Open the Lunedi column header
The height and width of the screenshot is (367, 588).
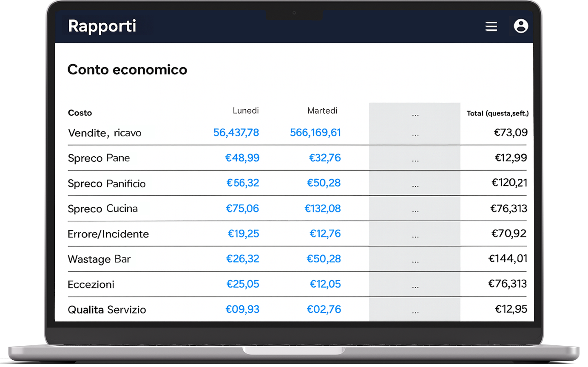pyautogui.click(x=245, y=110)
